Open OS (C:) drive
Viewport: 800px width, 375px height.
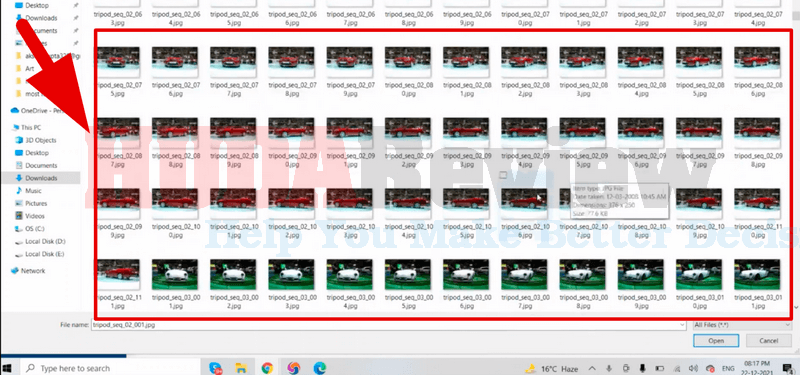point(35,229)
